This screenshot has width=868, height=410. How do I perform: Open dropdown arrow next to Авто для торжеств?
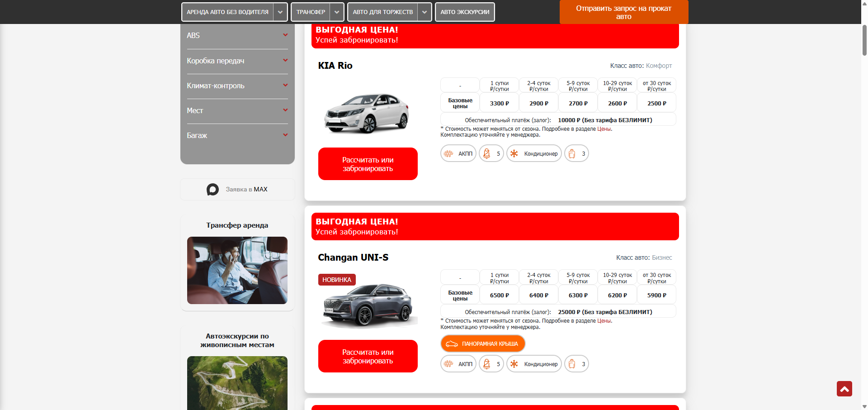(x=425, y=12)
